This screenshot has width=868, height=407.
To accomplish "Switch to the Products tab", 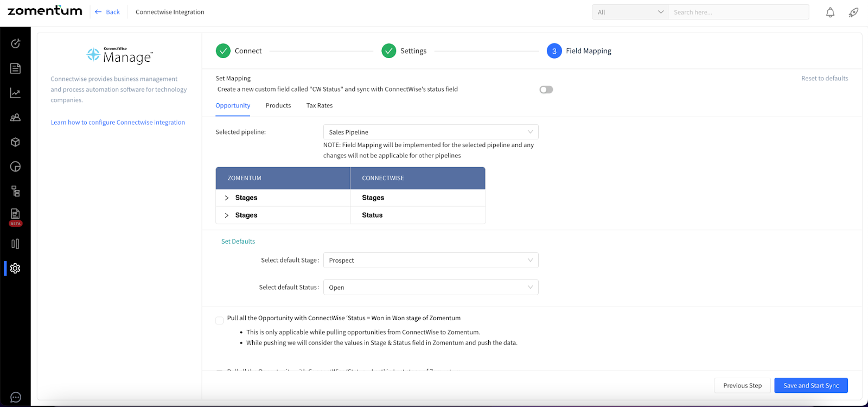I will coord(278,105).
